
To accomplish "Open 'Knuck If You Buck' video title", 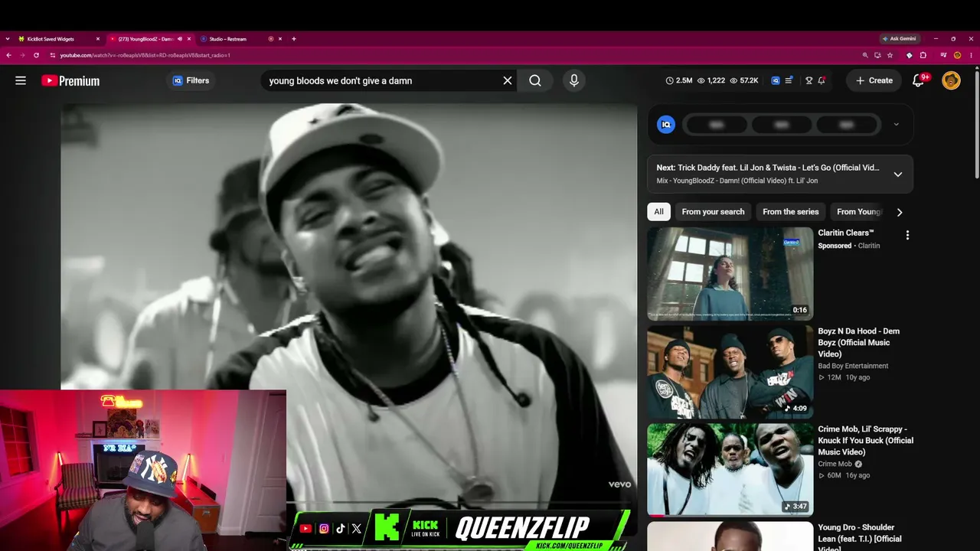I will (x=865, y=440).
